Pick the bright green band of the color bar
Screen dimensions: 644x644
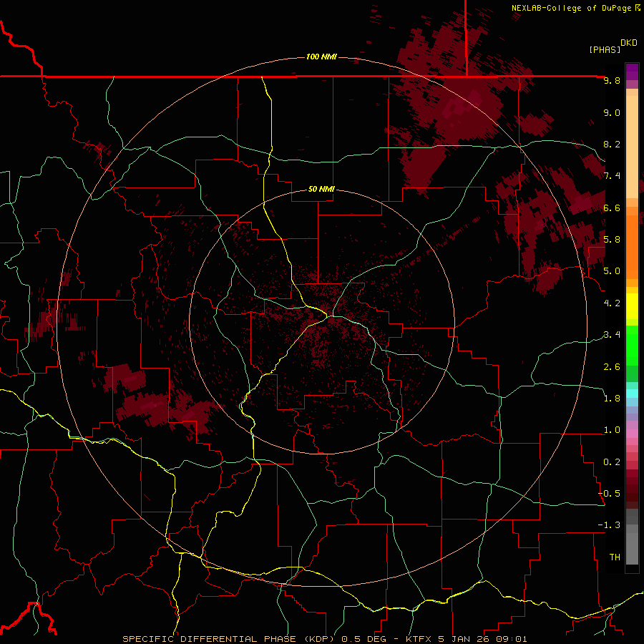[x=632, y=345]
